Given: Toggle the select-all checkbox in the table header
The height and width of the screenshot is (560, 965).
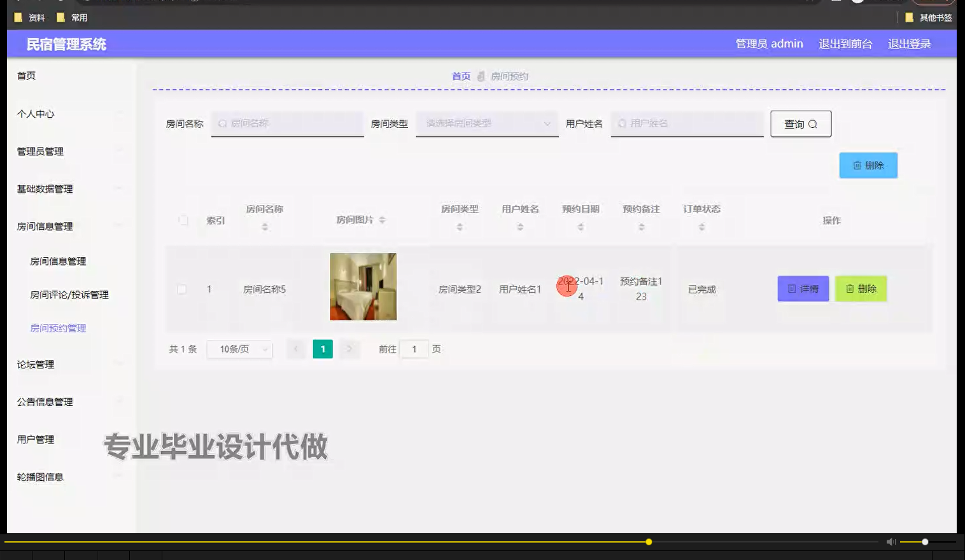Looking at the screenshot, I should [183, 220].
